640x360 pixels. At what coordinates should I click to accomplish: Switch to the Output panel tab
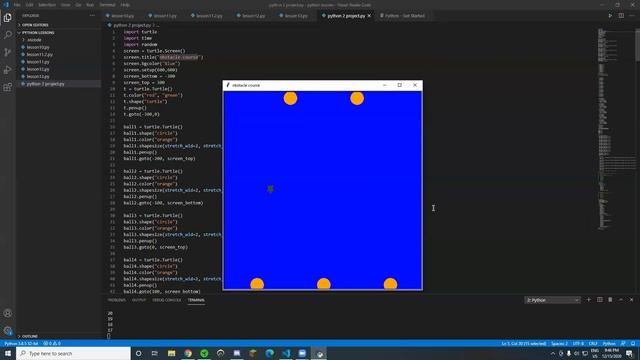point(139,300)
